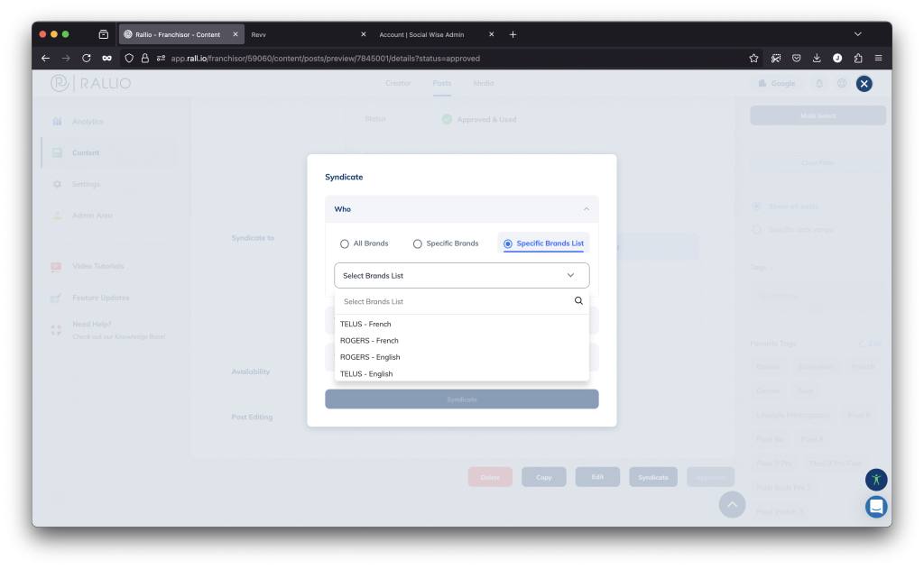Open the chat support bubble icon
The width and height of the screenshot is (924, 569).
click(x=876, y=507)
